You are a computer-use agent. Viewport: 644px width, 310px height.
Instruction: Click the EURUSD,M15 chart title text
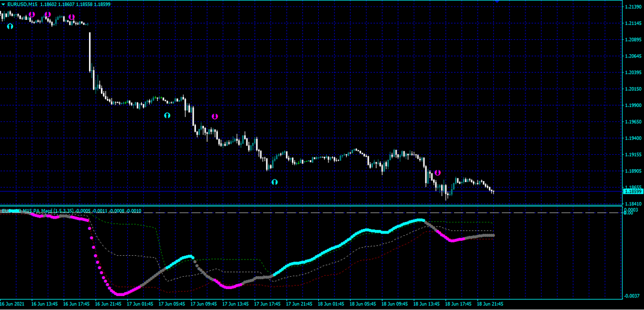[23, 4]
